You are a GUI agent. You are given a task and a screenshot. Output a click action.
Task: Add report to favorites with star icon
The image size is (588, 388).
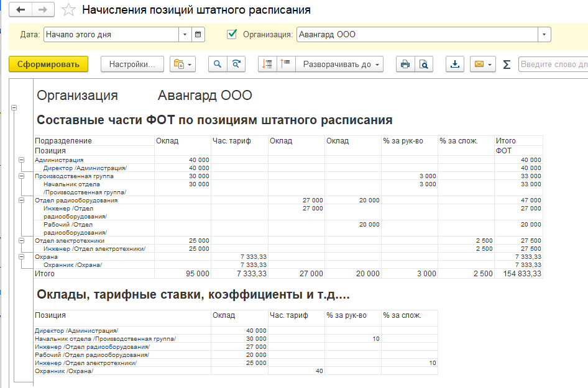(x=70, y=11)
